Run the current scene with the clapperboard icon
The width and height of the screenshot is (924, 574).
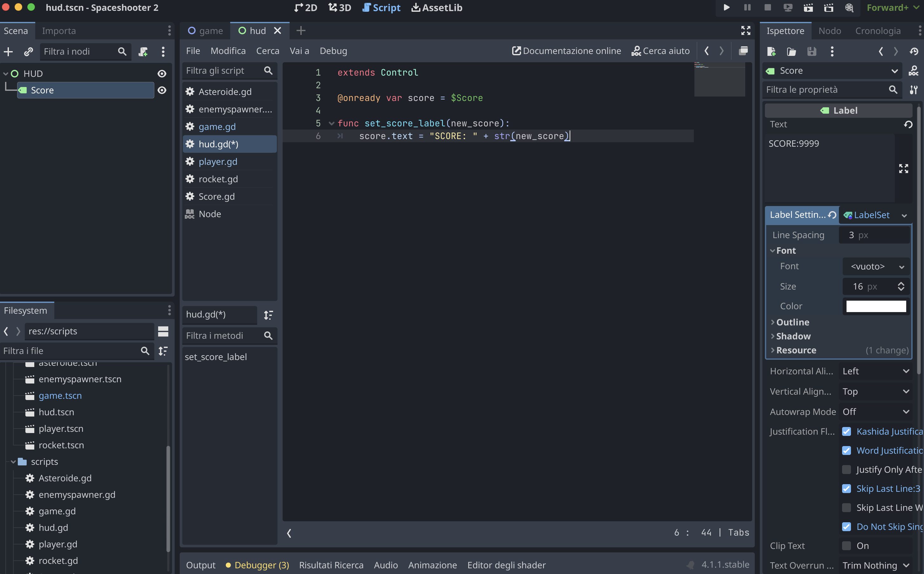pyautogui.click(x=809, y=8)
